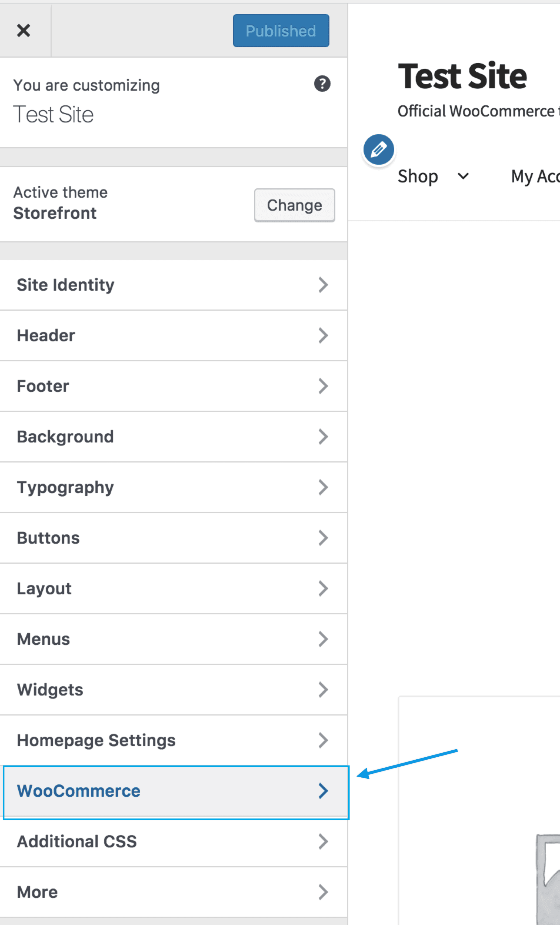Open the Background customization panel
The width and height of the screenshot is (560, 925).
click(x=173, y=437)
